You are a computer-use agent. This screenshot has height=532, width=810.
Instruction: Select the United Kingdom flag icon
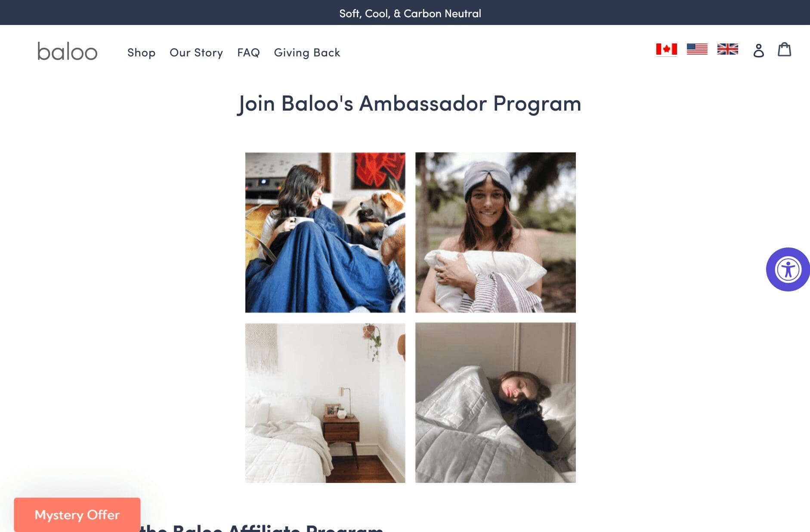tap(727, 49)
